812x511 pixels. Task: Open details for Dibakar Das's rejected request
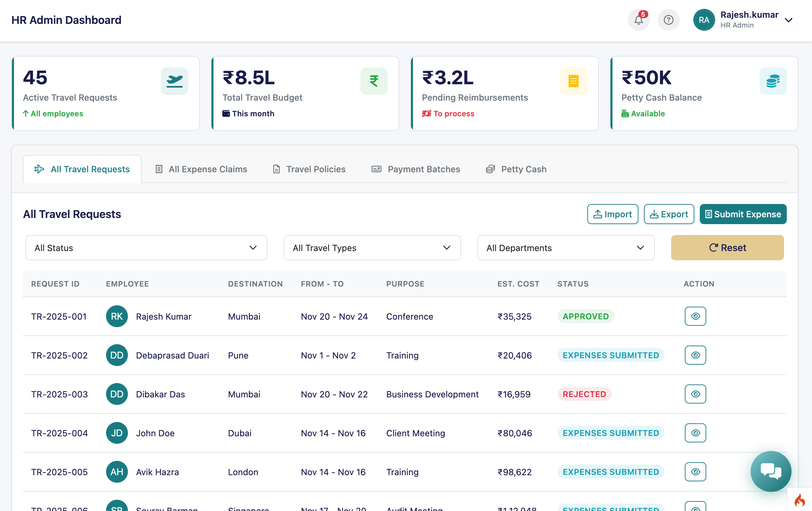click(695, 394)
